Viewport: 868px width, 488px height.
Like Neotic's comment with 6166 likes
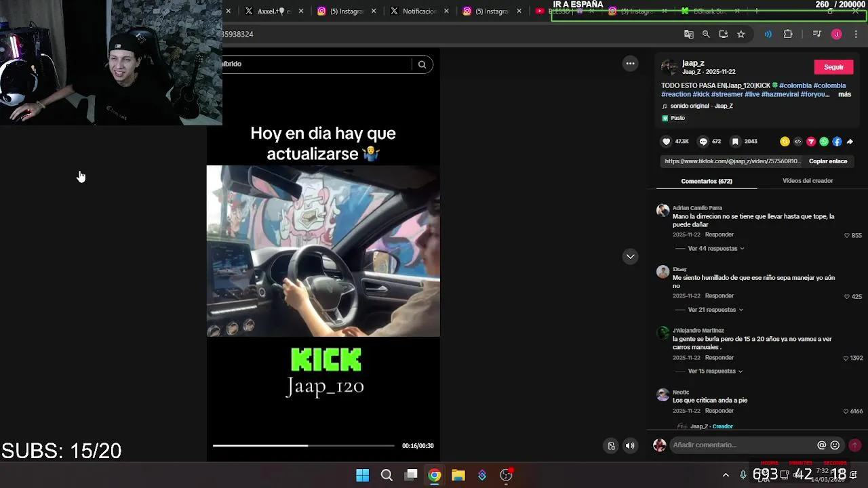pyautogui.click(x=846, y=411)
